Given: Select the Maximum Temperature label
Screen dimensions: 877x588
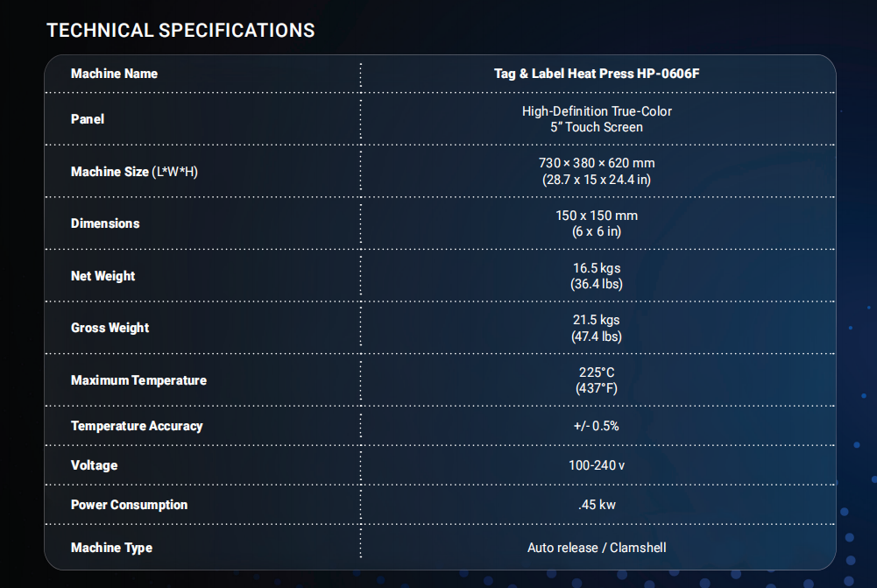Looking at the screenshot, I should 138,380.
